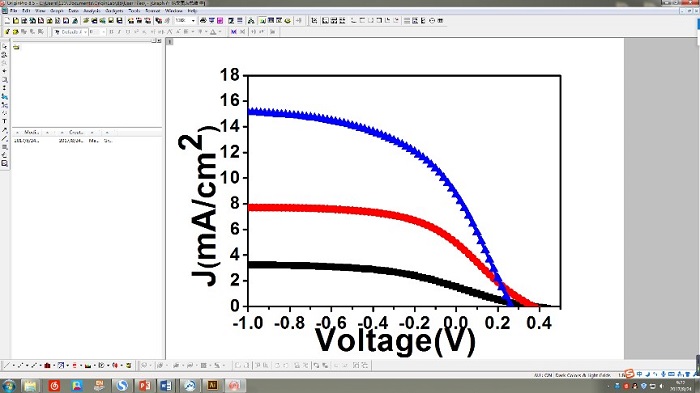The image size is (700, 393).
Task: Click the Scatter plot button on the bottom toolbar
Action: [x=20, y=365]
